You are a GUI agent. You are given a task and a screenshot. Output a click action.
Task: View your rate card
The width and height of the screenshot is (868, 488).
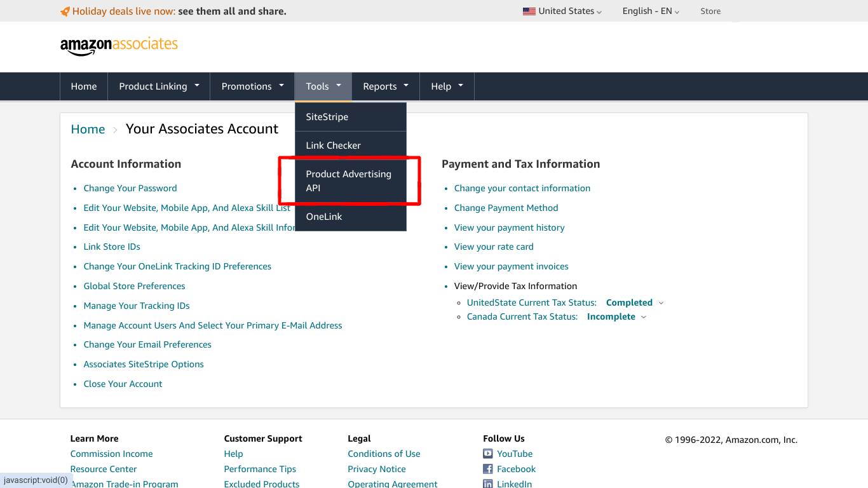click(493, 247)
